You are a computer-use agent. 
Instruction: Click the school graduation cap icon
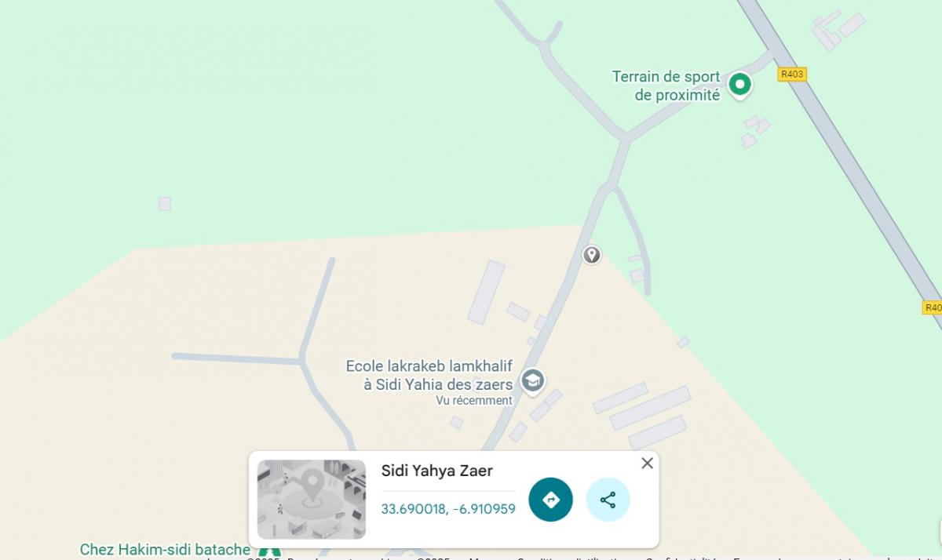click(533, 380)
